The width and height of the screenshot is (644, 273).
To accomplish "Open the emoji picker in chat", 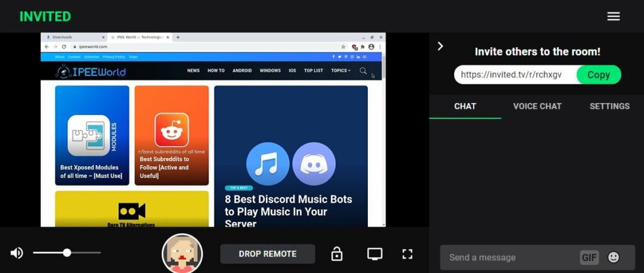I will [613, 257].
